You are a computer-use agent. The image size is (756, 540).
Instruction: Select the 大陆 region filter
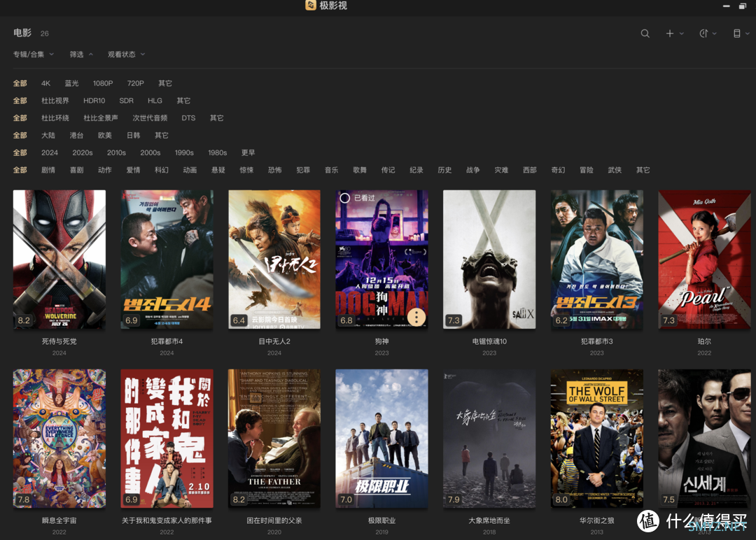click(x=48, y=136)
